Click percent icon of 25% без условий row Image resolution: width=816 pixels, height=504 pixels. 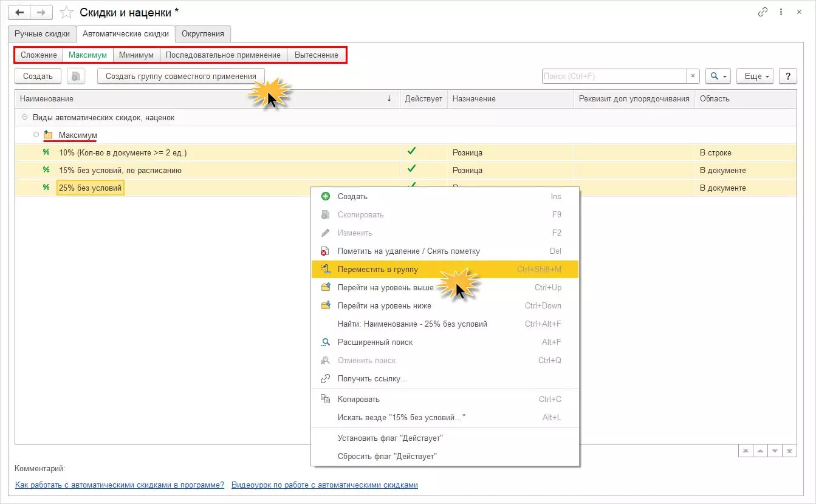[46, 188]
